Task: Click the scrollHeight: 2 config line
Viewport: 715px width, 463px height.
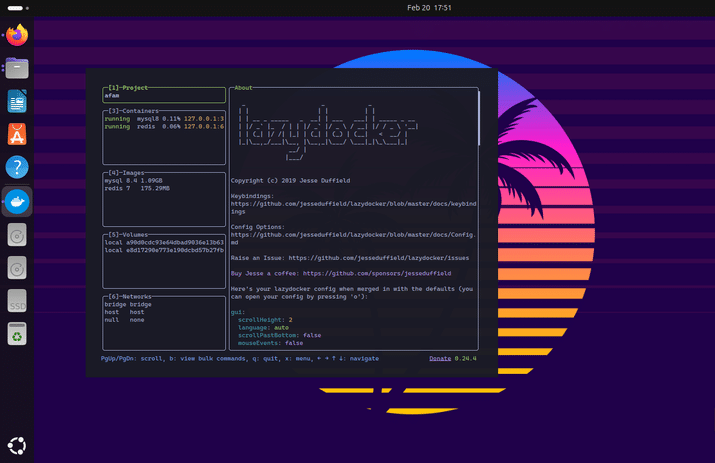Action: 265,320
